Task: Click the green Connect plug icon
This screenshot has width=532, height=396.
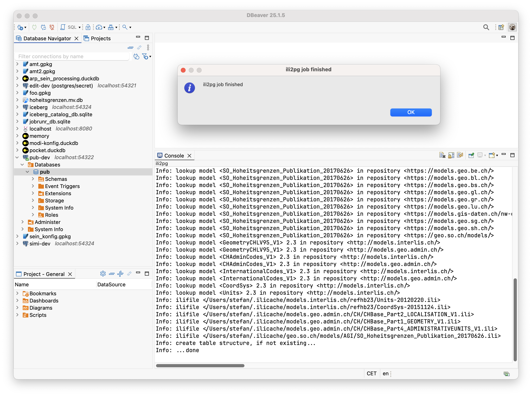Action: pyautogui.click(x=34, y=27)
